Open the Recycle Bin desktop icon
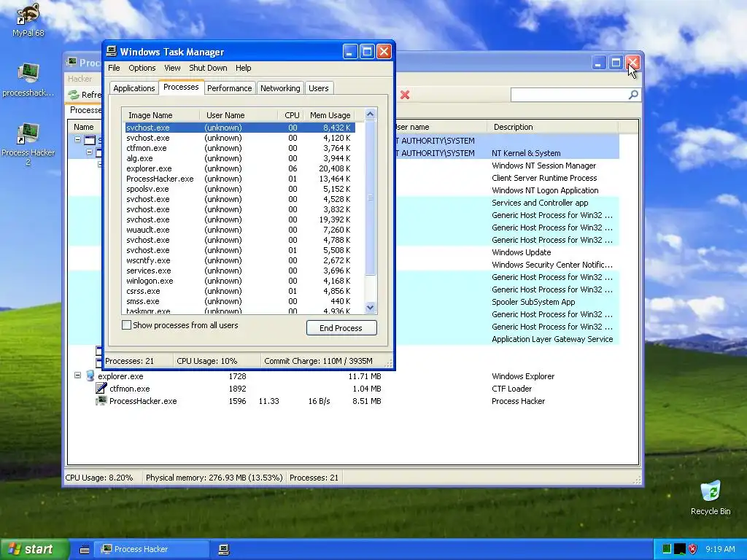Screen dimensions: 747x560 (x=711, y=497)
